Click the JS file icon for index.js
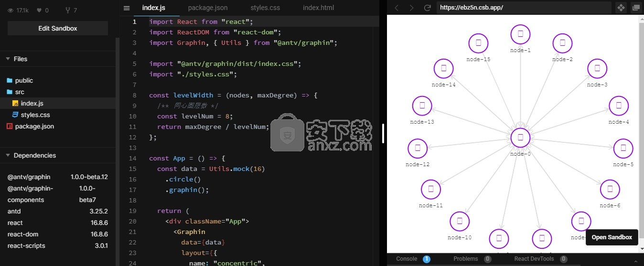This screenshot has width=644, height=266. click(x=15, y=103)
